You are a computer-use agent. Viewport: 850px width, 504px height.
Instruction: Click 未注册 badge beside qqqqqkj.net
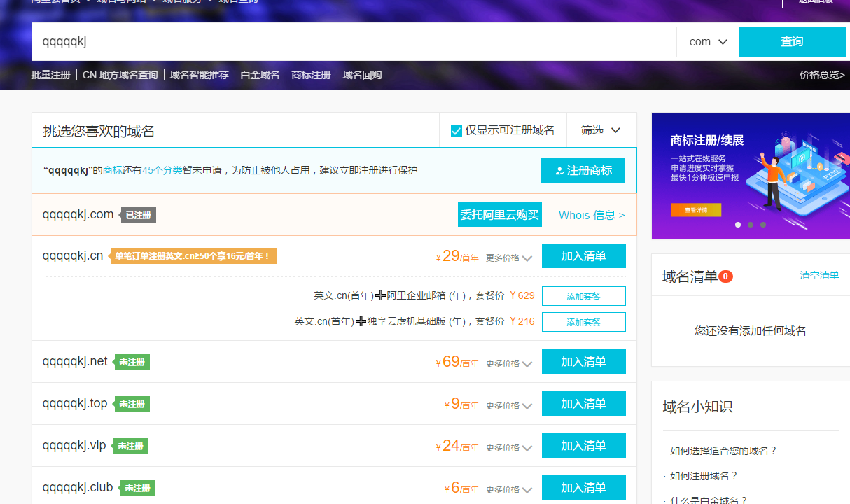(x=132, y=362)
